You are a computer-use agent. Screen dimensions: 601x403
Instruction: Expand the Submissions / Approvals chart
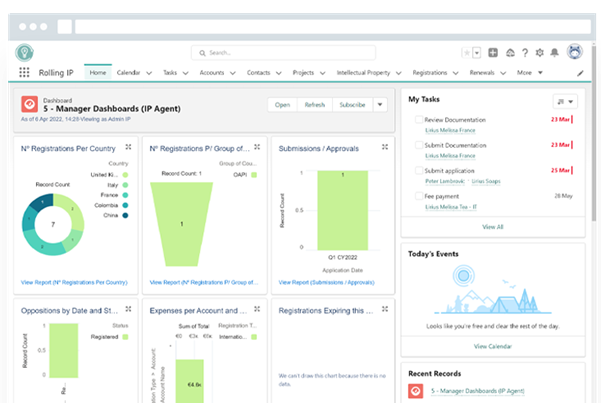(385, 147)
